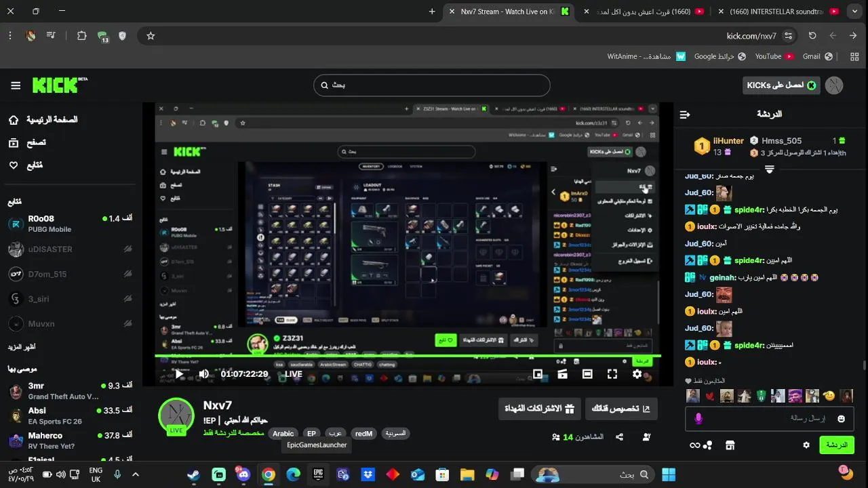The width and height of the screenshot is (868, 488).
Task: Expand leaderboard chevron under gifters
Action: tap(770, 168)
